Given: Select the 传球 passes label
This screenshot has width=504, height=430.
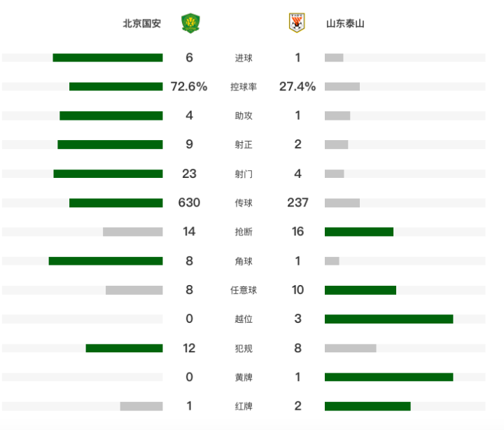Looking at the screenshot, I should point(244,203).
